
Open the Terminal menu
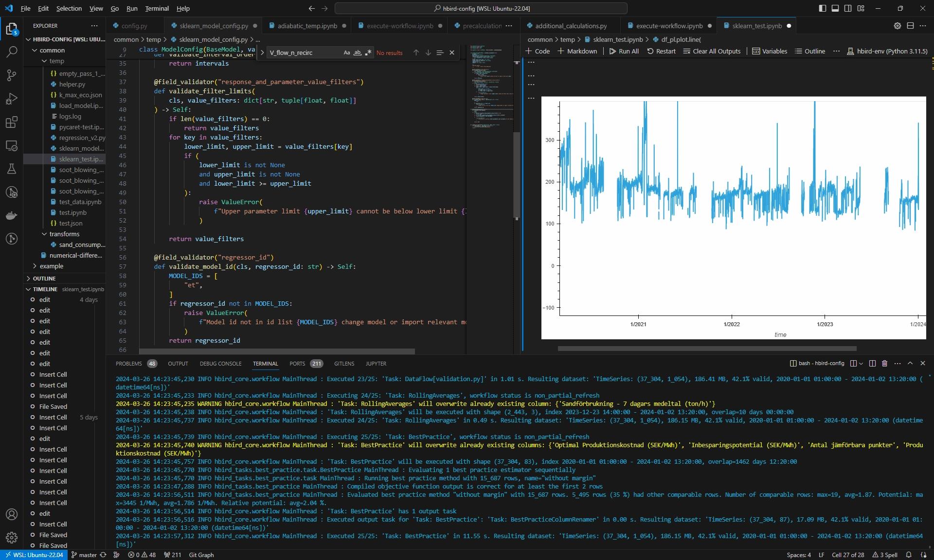coord(157,8)
